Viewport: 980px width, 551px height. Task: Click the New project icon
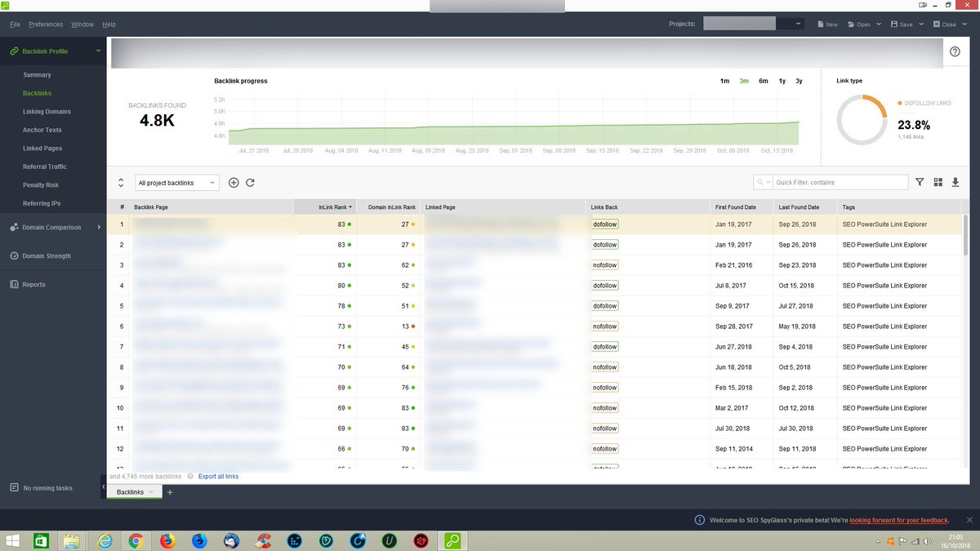click(821, 24)
